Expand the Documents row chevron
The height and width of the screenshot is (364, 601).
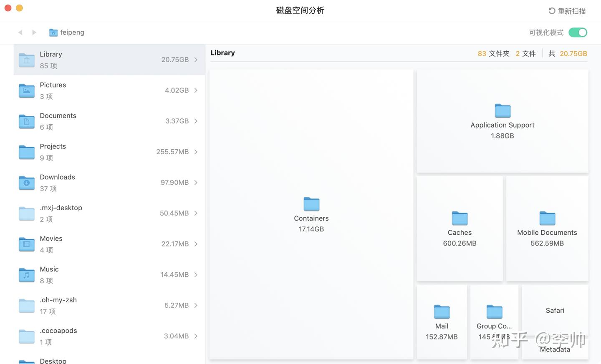click(196, 121)
